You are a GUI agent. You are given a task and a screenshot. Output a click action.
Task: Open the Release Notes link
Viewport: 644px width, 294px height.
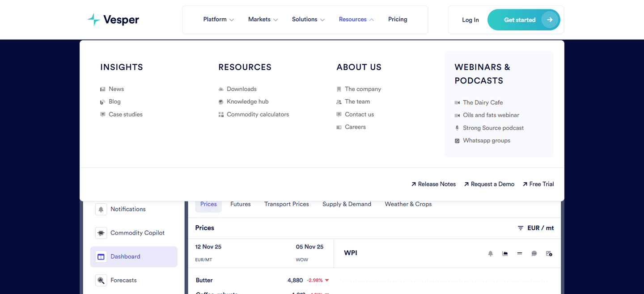pyautogui.click(x=433, y=184)
